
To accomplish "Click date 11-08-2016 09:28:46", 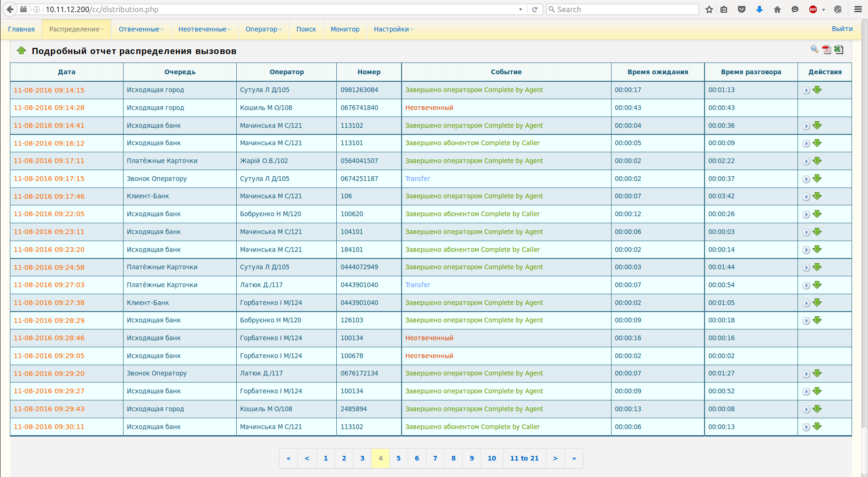I will click(49, 338).
